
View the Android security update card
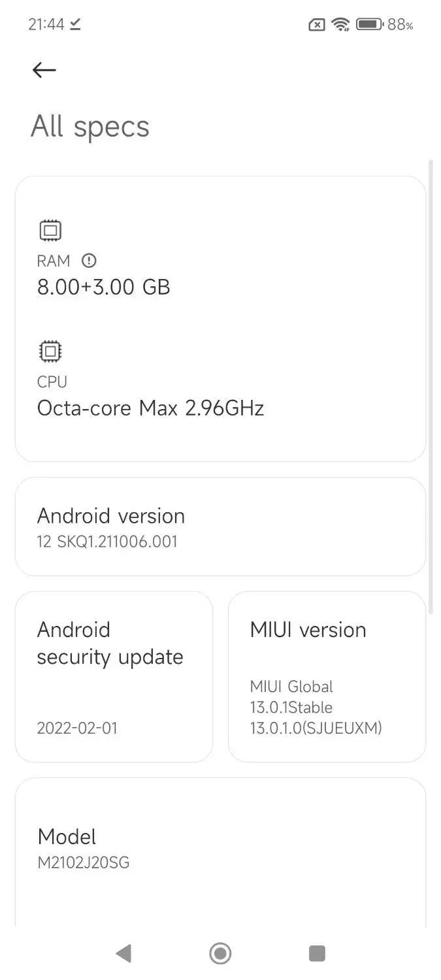pos(114,676)
